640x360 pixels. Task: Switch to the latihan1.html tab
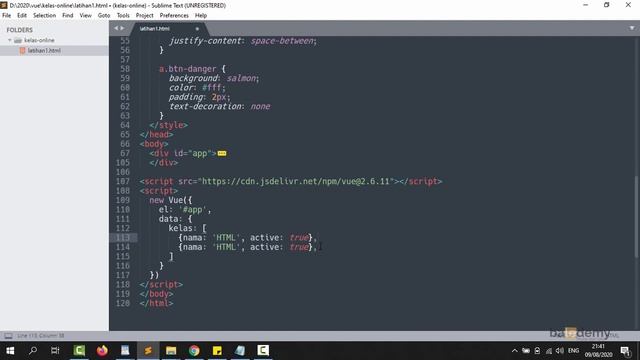click(x=154, y=29)
